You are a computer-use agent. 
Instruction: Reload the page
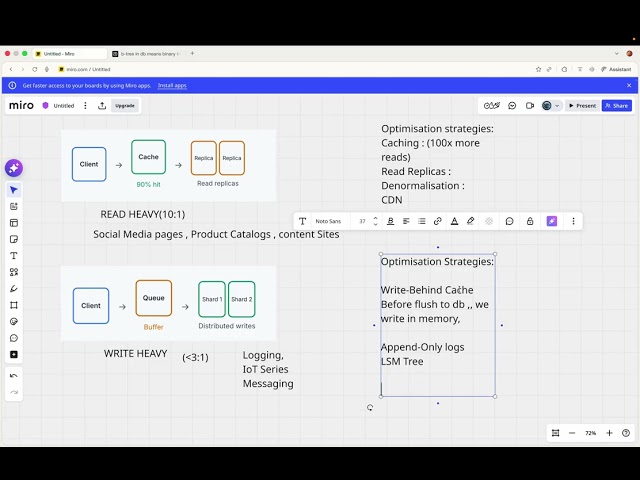tap(35, 69)
